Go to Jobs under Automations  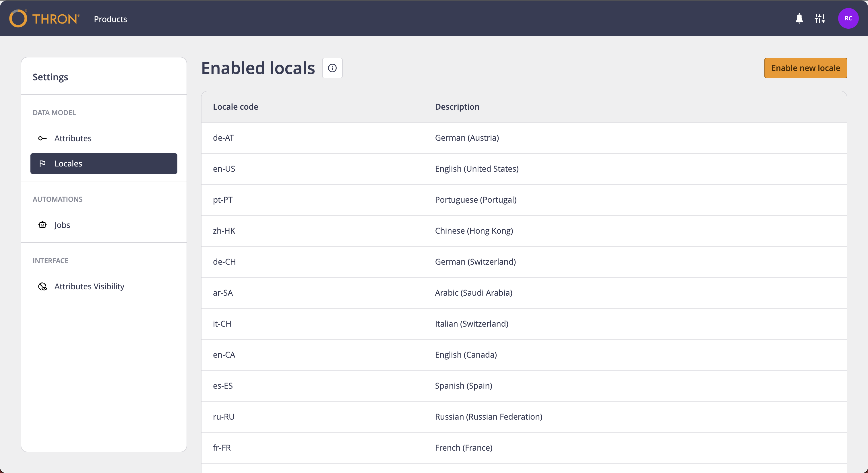[x=104, y=225]
